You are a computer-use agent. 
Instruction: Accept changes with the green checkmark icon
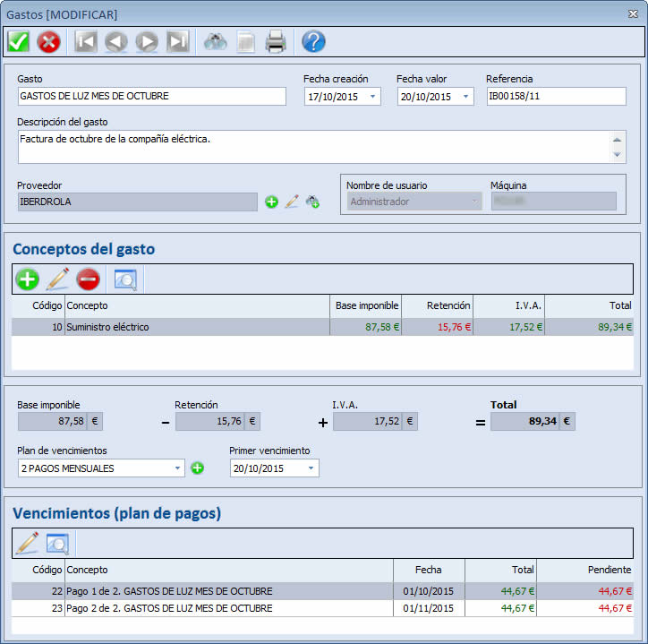[18, 41]
